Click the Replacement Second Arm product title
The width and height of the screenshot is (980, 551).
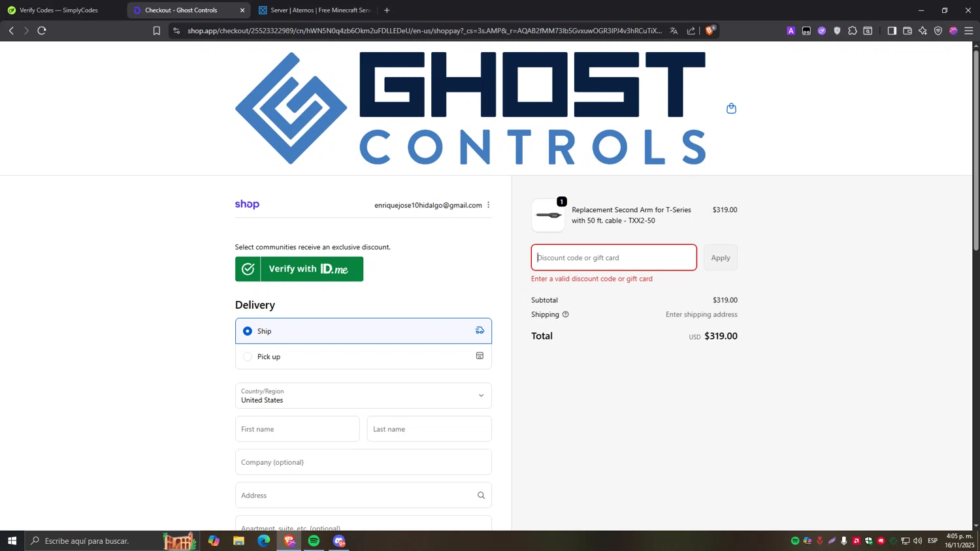tap(631, 215)
